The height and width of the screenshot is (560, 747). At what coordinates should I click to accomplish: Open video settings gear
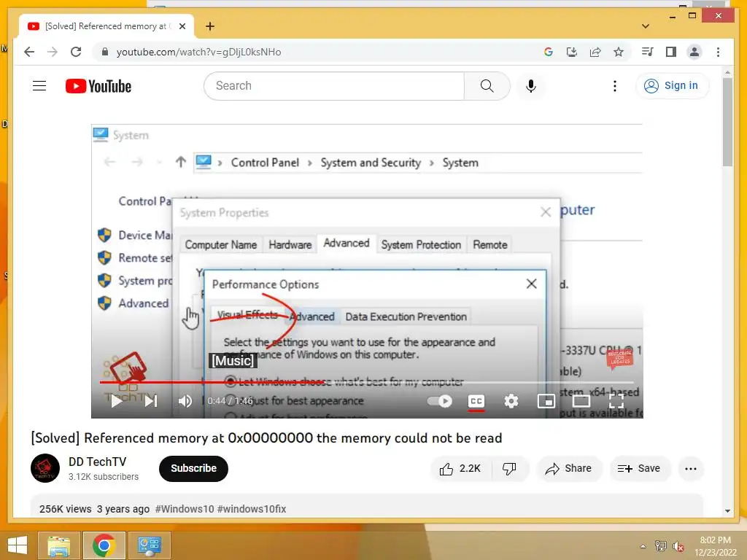pyautogui.click(x=511, y=401)
